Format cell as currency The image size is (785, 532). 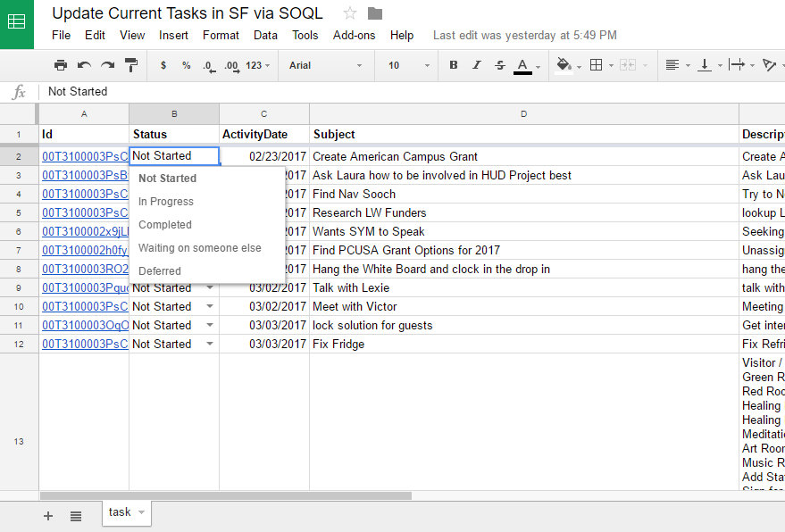[x=163, y=65]
